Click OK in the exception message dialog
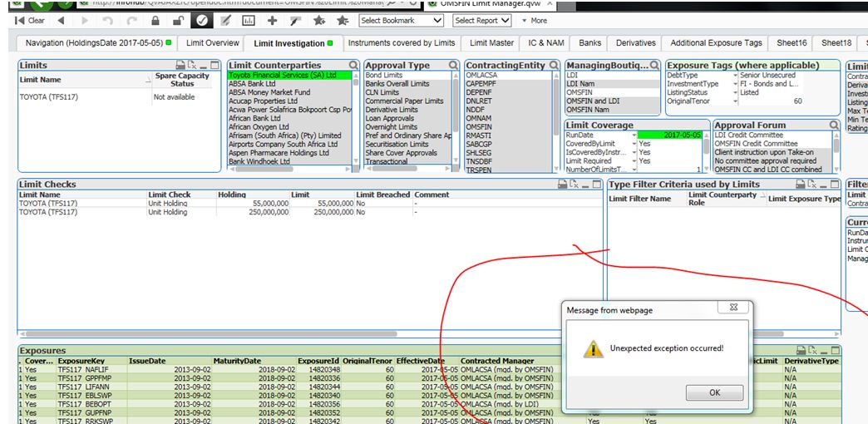The image size is (868, 424). [x=714, y=392]
